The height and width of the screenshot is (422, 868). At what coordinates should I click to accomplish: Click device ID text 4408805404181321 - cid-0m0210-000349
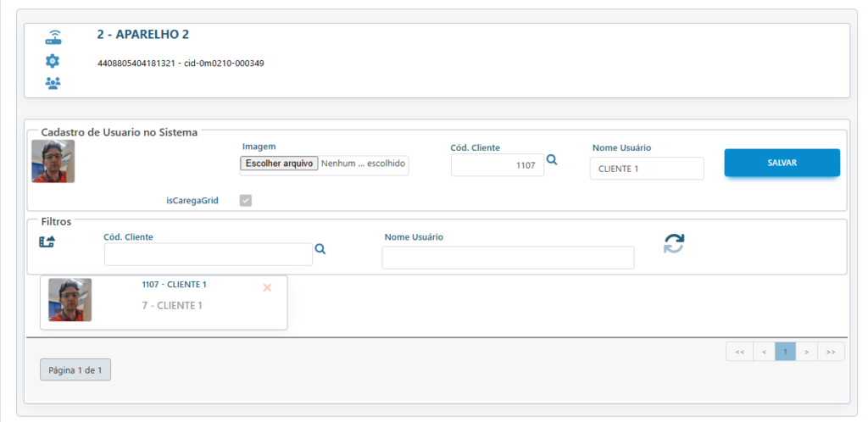[181, 63]
